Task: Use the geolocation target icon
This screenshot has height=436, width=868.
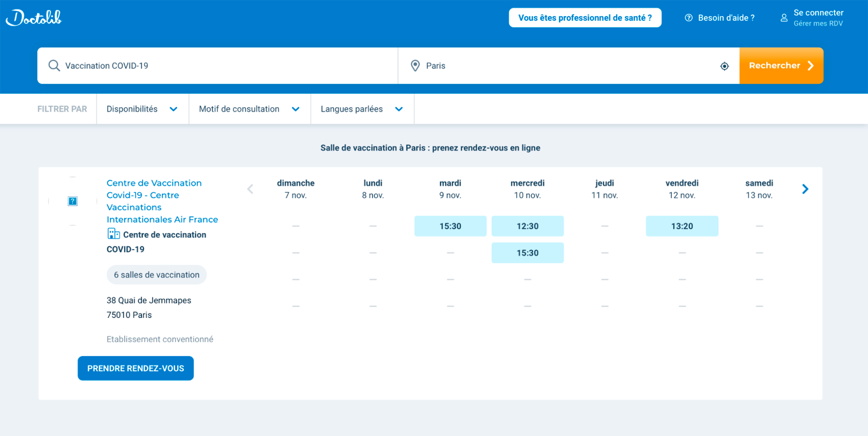Action: point(724,66)
